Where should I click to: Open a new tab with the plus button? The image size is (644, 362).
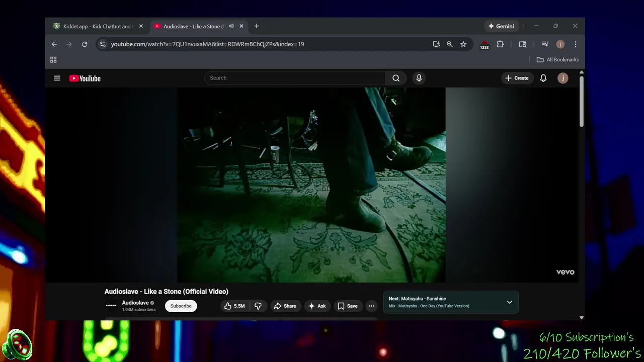[257, 26]
